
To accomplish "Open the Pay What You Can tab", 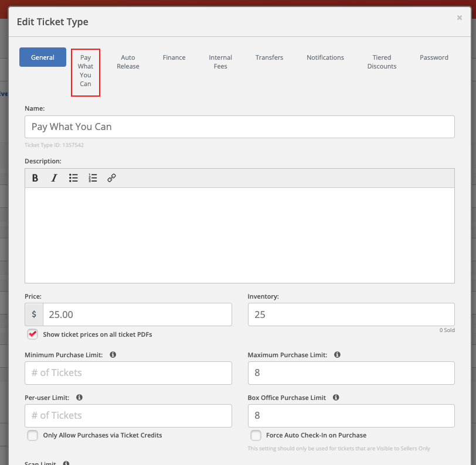I will tap(86, 71).
